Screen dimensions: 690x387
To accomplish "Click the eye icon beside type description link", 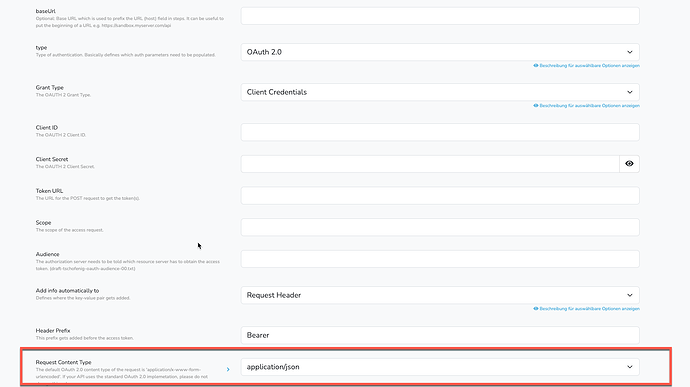I will tap(536, 66).
